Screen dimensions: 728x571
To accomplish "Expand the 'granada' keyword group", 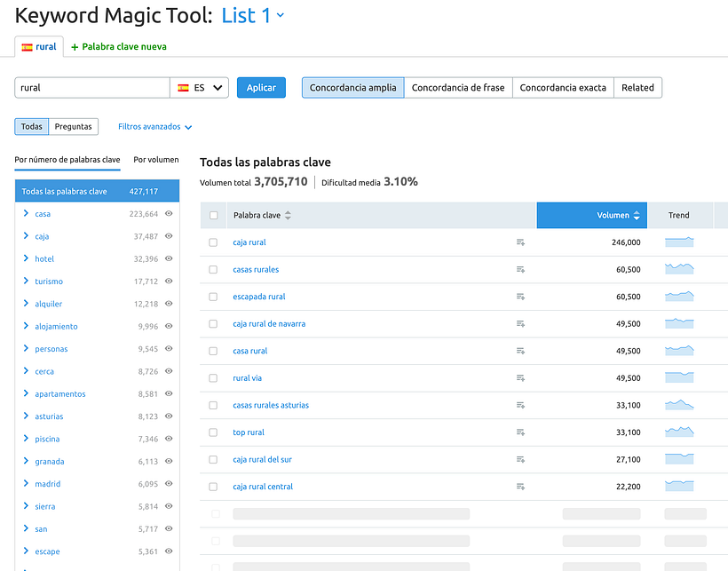I will (x=26, y=462).
